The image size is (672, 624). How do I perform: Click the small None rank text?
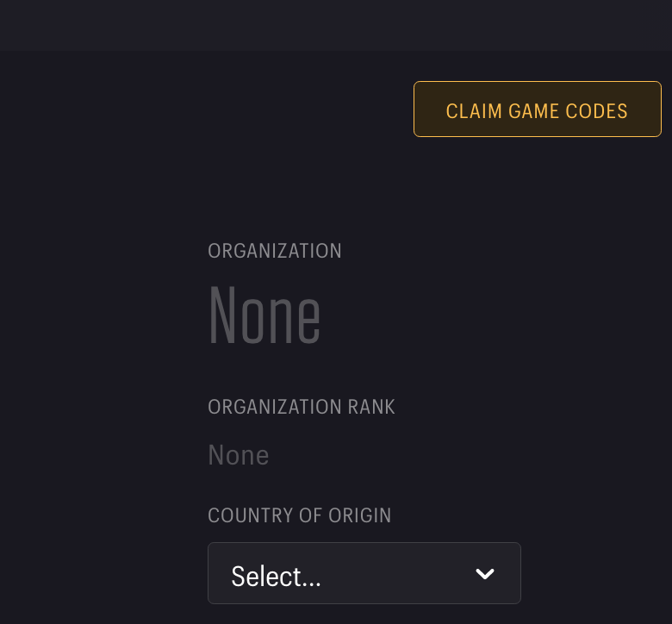pyautogui.click(x=239, y=455)
